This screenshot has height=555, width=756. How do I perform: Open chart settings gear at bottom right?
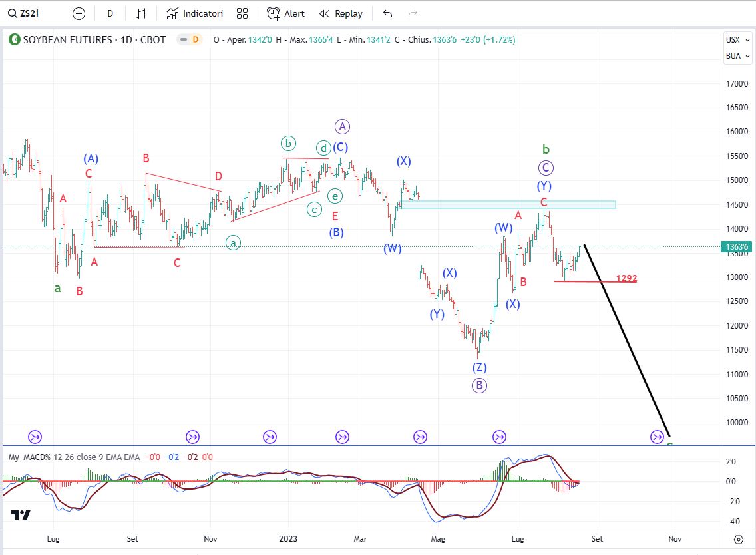click(x=738, y=540)
